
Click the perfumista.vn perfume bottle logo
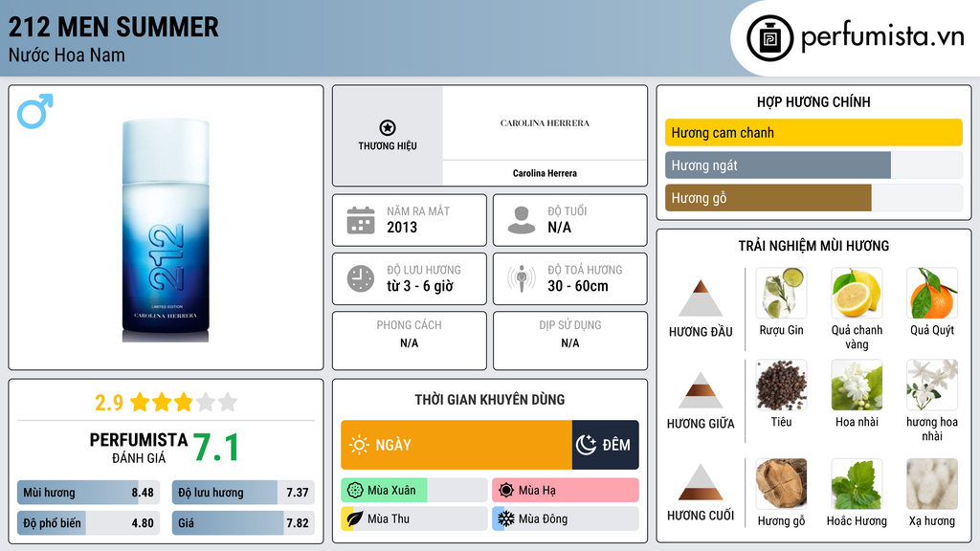point(768,38)
